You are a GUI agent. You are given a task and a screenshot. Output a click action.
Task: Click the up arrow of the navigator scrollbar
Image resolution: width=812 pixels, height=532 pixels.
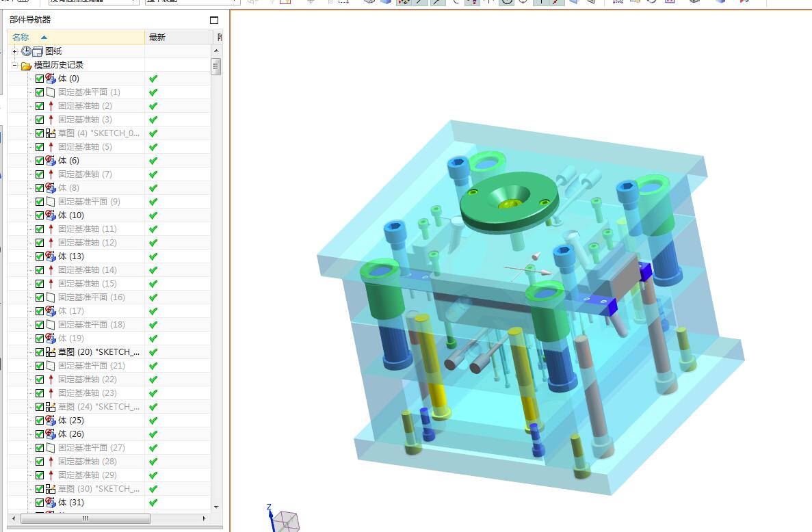[216, 51]
